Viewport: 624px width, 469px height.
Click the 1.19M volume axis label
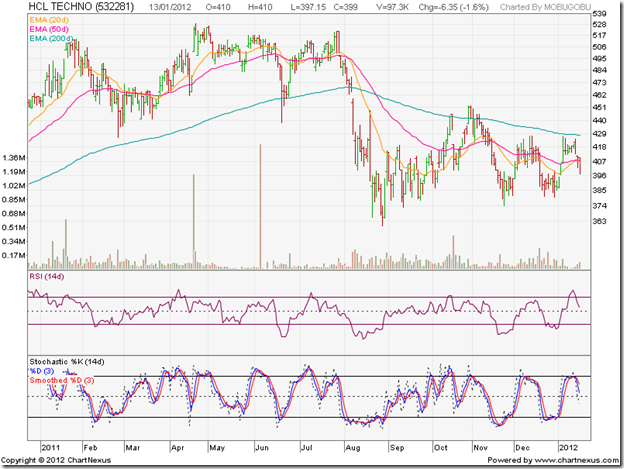pyautogui.click(x=14, y=172)
